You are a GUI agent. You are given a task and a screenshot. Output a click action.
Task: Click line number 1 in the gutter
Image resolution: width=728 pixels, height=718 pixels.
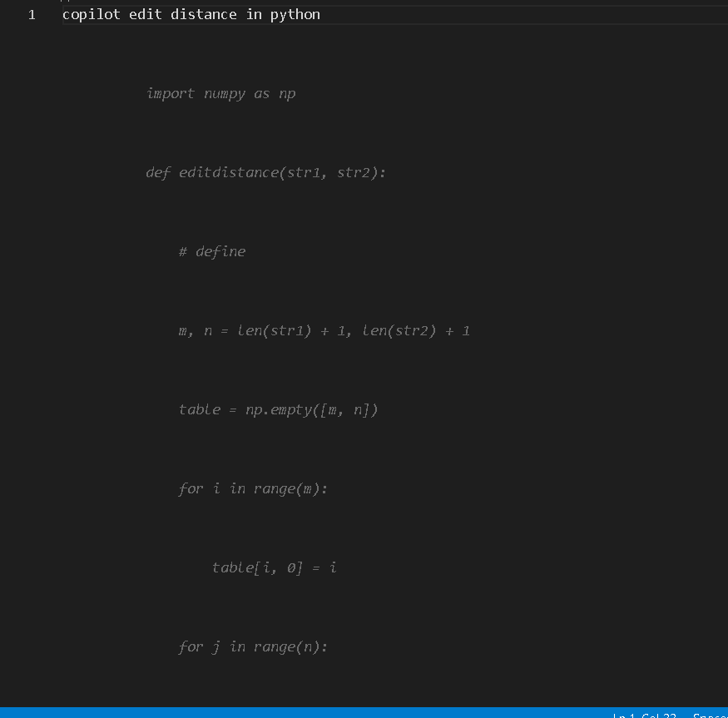click(x=32, y=15)
